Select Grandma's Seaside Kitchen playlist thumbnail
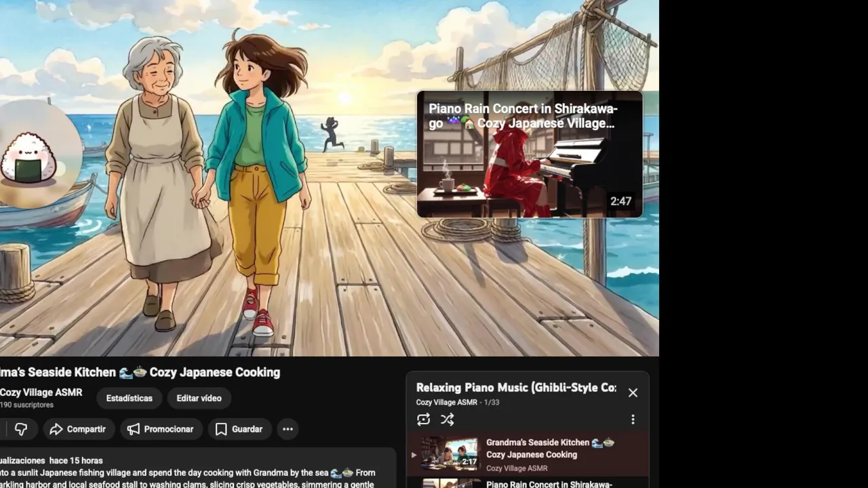 click(x=450, y=453)
